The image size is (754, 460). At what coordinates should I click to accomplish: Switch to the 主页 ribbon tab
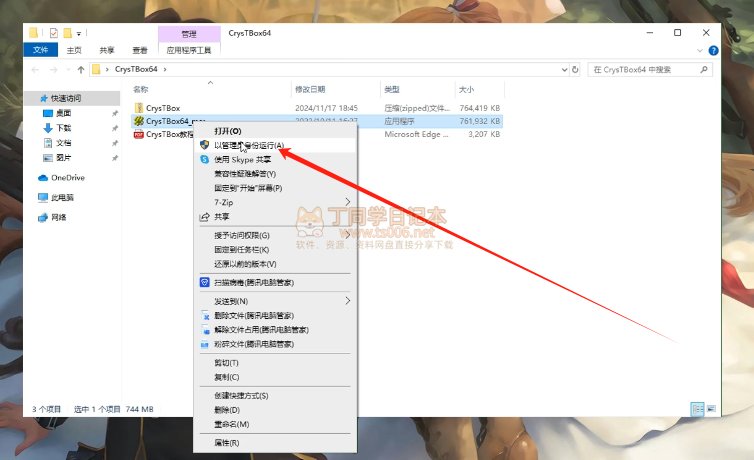(x=74, y=50)
